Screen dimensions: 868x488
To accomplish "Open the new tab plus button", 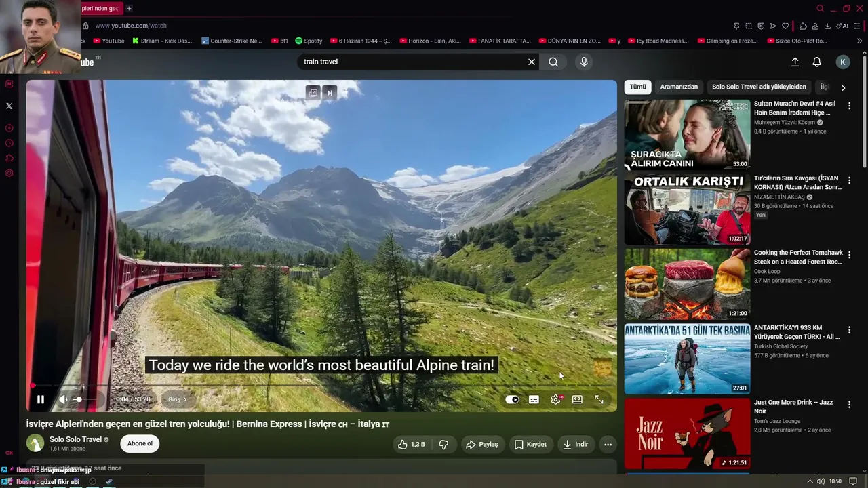I will (129, 9).
